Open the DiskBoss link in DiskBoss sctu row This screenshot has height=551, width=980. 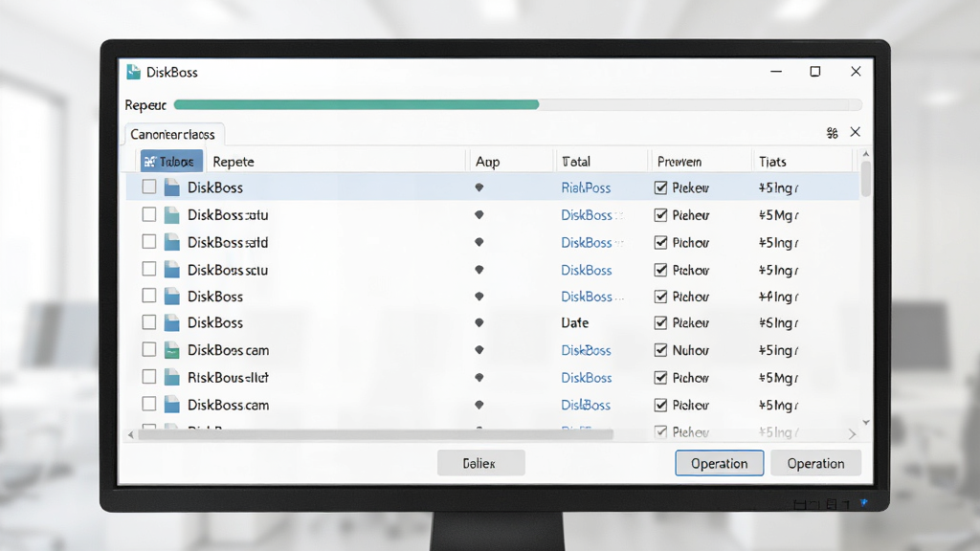pos(587,270)
